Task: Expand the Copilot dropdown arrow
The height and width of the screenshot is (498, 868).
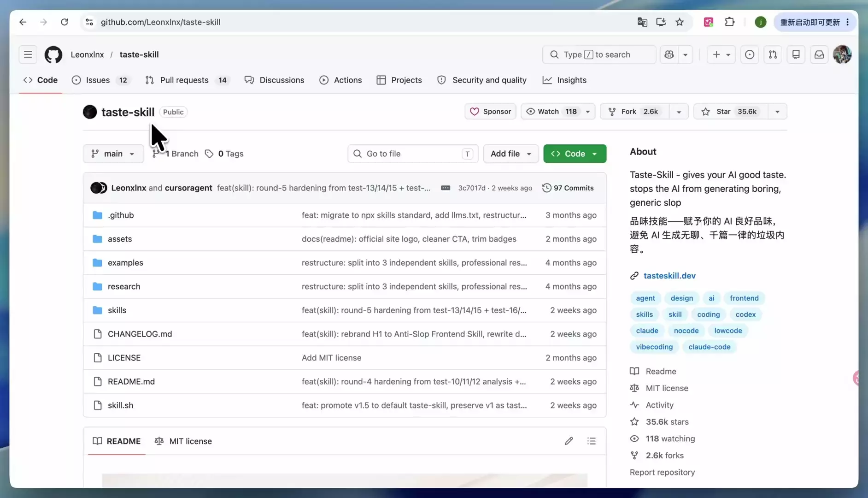Action: [686, 54]
